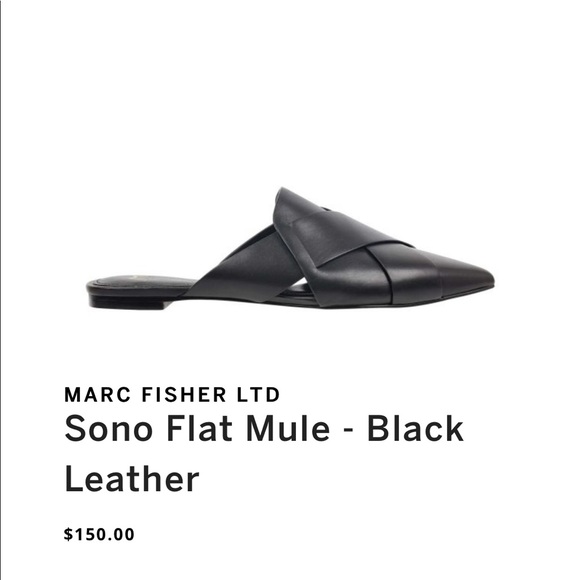Click the word Sono in the title

coord(109,428)
